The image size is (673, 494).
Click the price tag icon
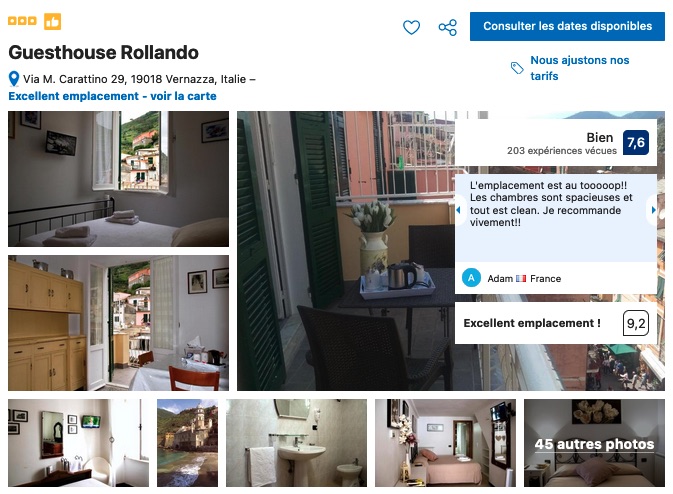point(517,68)
